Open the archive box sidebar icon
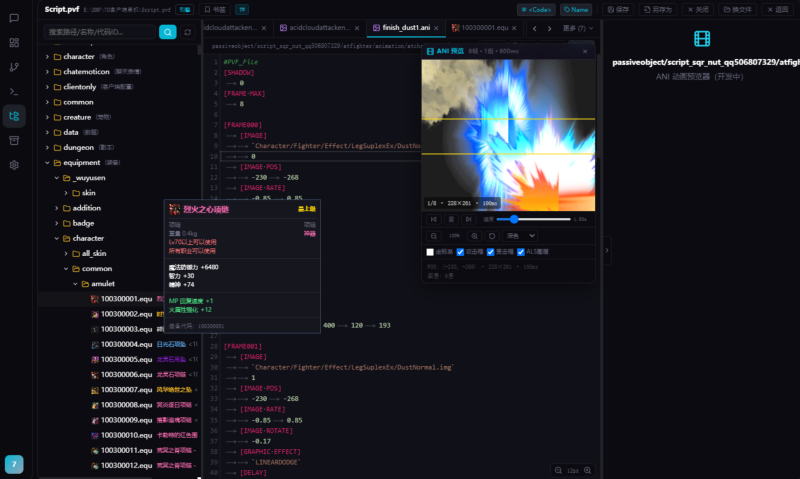The image size is (800, 479). 14,141
